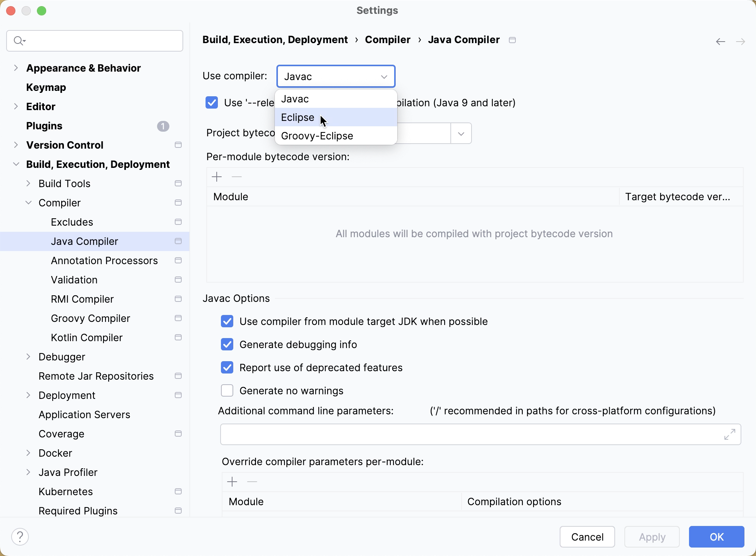Click project icon next to Annotation Processors
The image size is (756, 556).
point(178,260)
